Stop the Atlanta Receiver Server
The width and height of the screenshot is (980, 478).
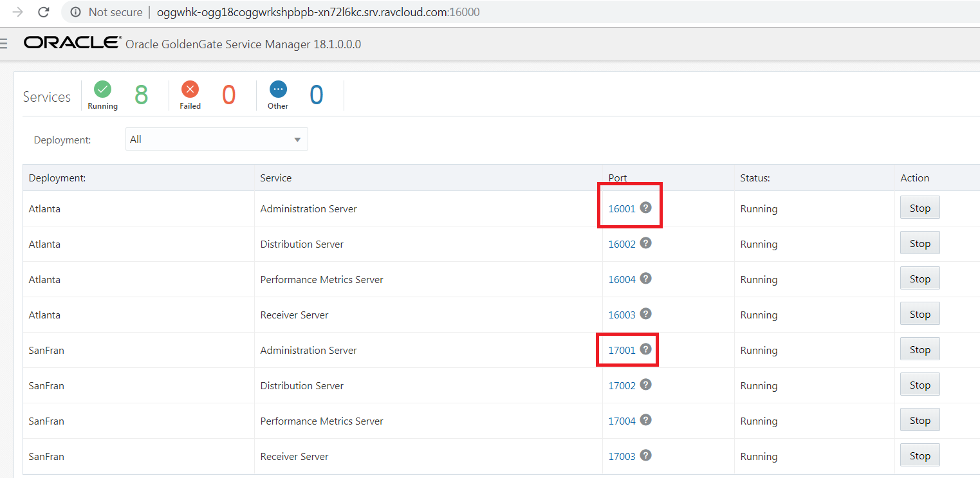tap(920, 314)
